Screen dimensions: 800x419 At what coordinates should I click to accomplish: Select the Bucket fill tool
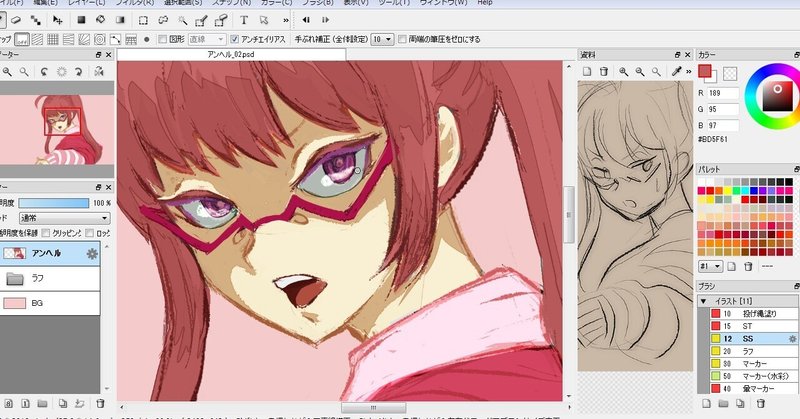point(101,20)
